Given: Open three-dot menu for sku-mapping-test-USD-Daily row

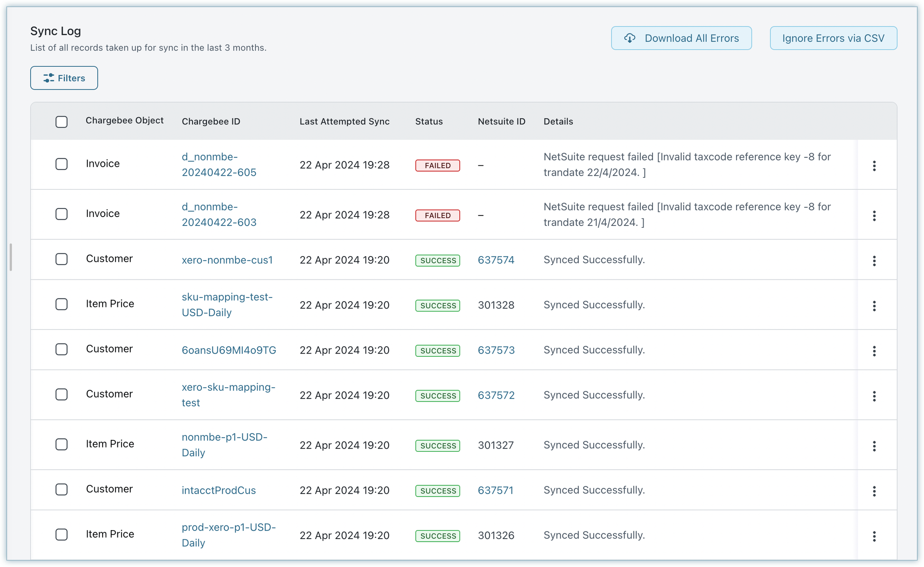Looking at the screenshot, I should (x=874, y=306).
